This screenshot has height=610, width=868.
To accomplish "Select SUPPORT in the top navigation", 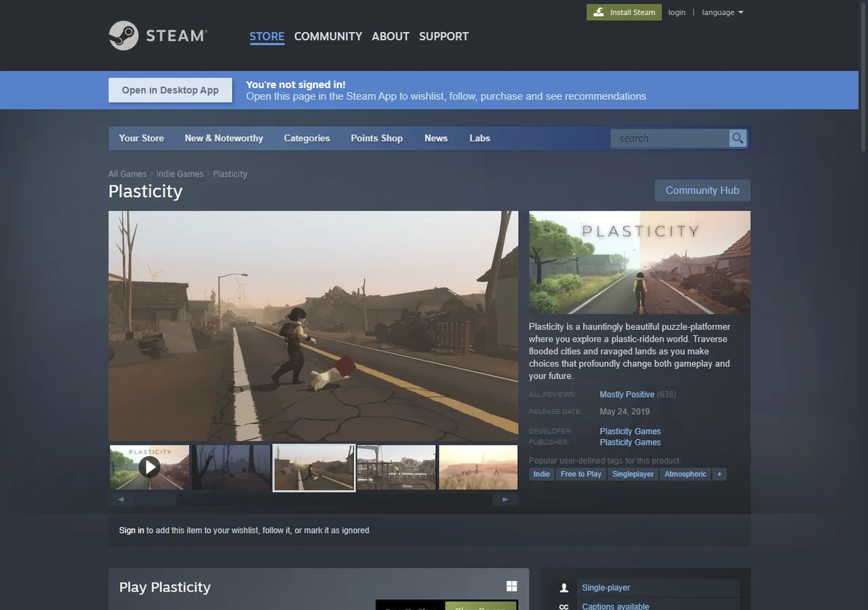I will [x=444, y=37].
